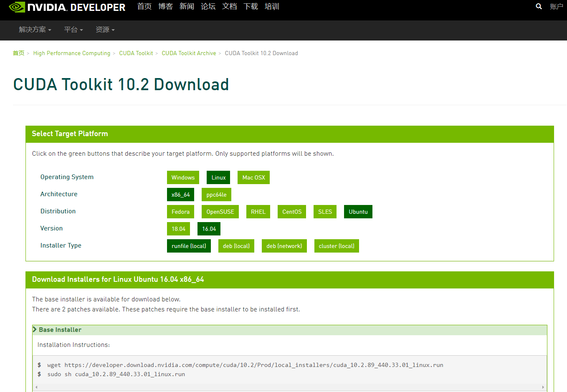Image resolution: width=567 pixels, height=392 pixels.
Task: Collapse the Base Installer section
Action: coord(290,330)
